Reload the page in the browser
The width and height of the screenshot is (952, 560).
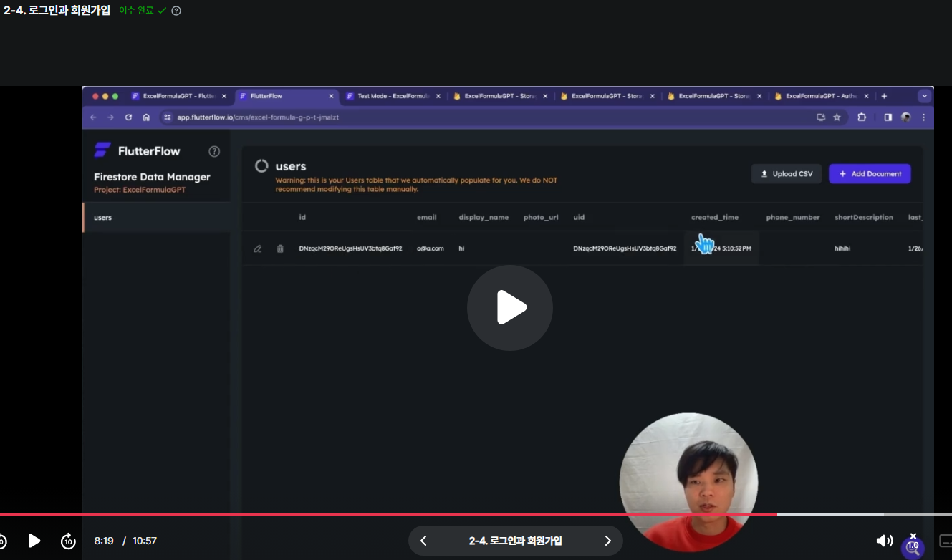[x=128, y=117]
